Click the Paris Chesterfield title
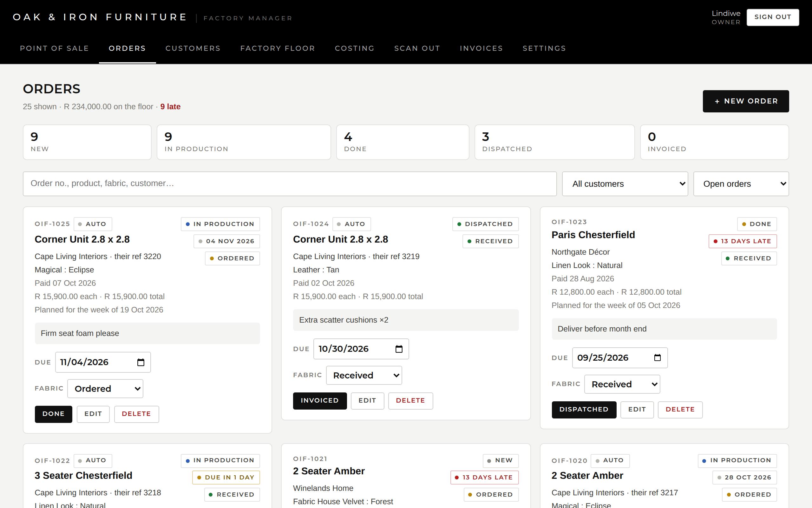The width and height of the screenshot is (812, 508). tap(593, 235)
